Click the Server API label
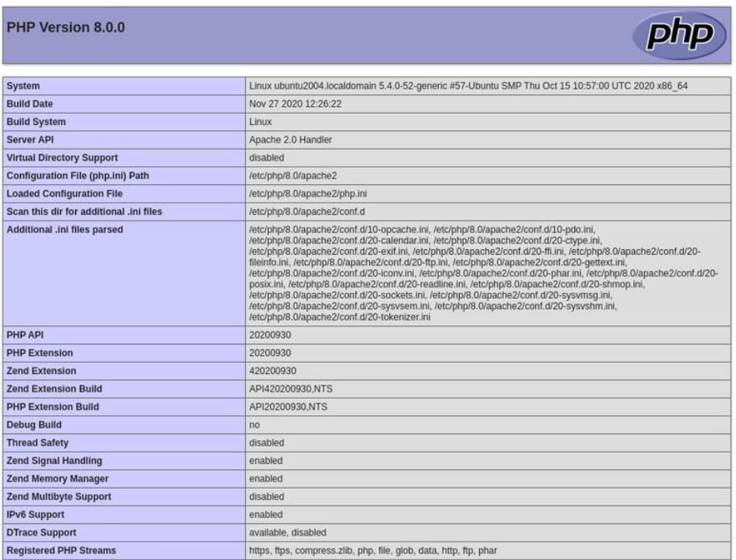This screenshot has height=560, width=736. [x=30, y=139]
